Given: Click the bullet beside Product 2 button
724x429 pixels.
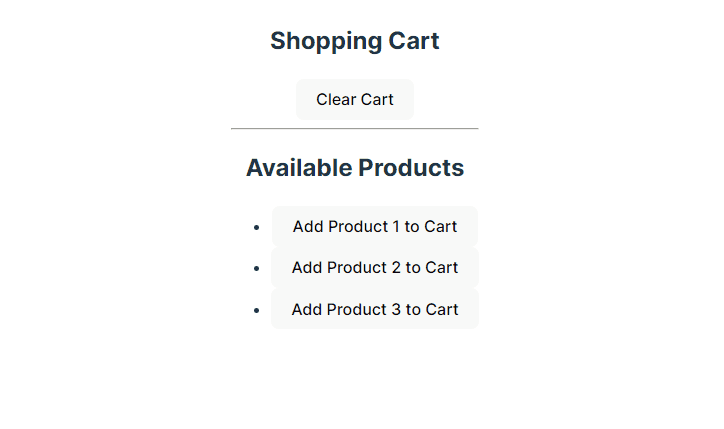Looking at the screenshot, I should [x=257, y=269].
